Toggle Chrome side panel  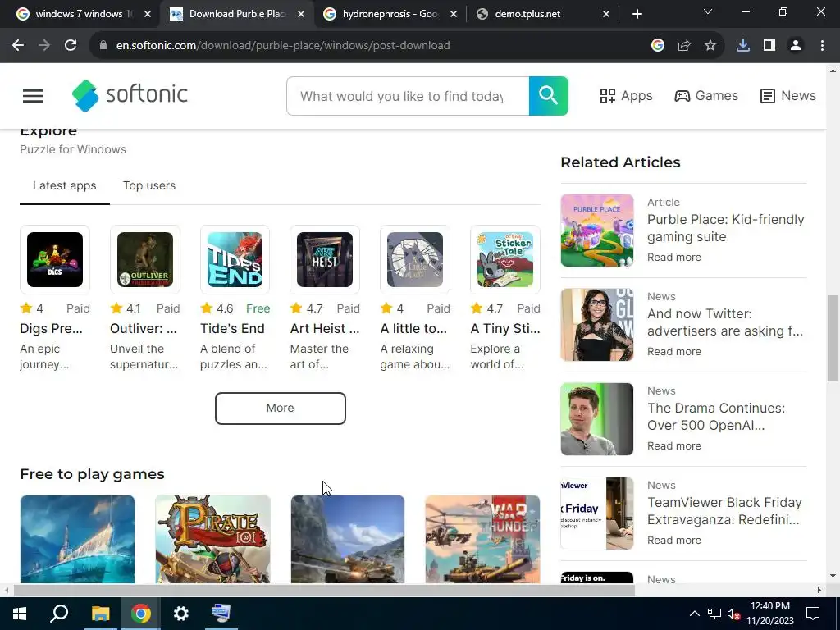point(769,46)
